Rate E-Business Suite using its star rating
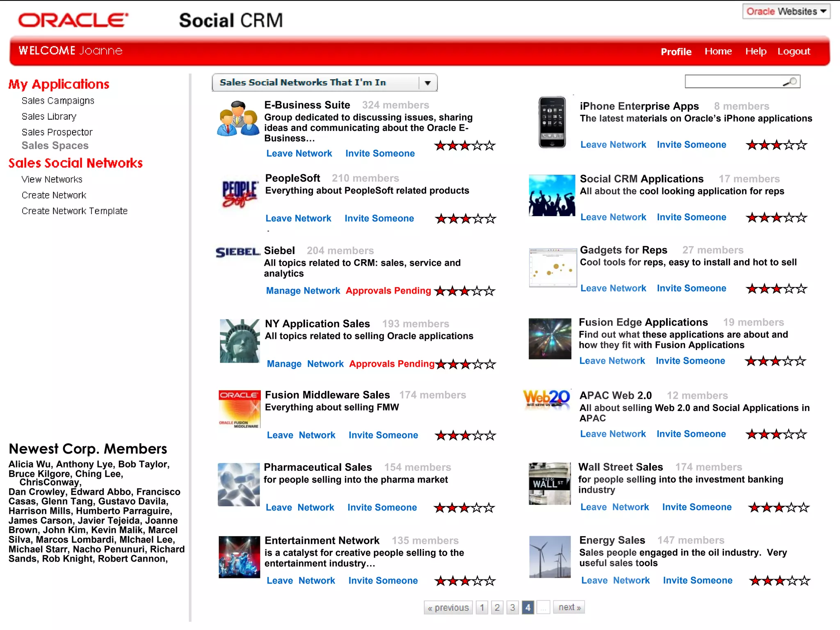This screenshot has width=840, height=630. pos(465,146)
